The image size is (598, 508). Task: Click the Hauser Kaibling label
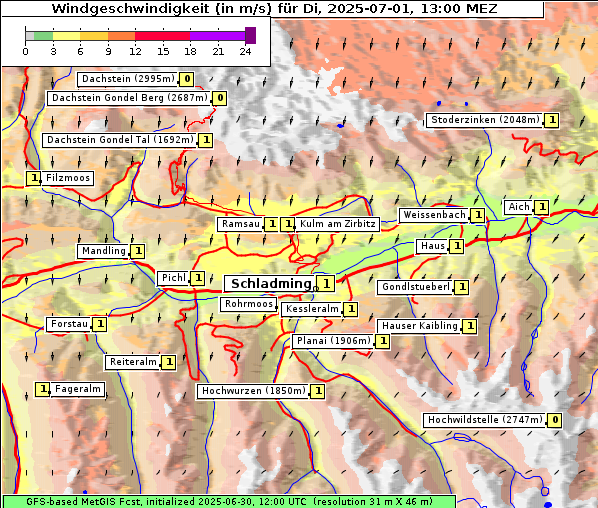420,326
